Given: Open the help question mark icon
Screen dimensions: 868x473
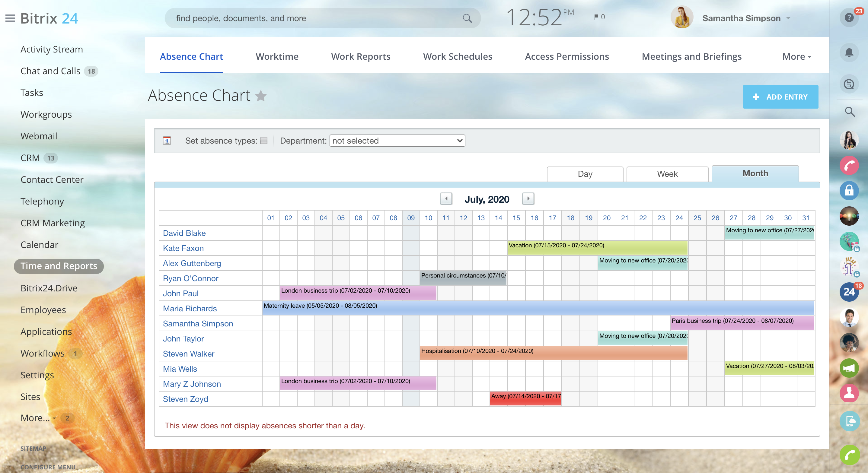Looking at the screenshot, I should 849,17.
